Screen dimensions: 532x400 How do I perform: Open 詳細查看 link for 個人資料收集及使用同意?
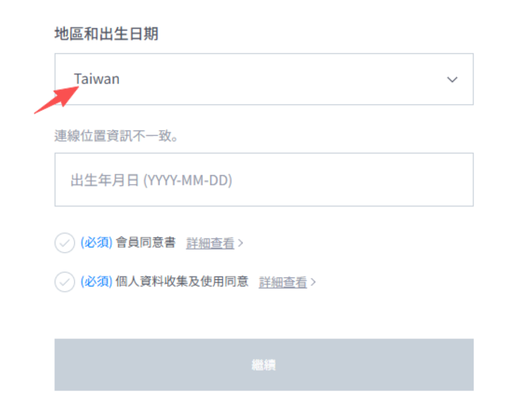(x=283, y=282)
